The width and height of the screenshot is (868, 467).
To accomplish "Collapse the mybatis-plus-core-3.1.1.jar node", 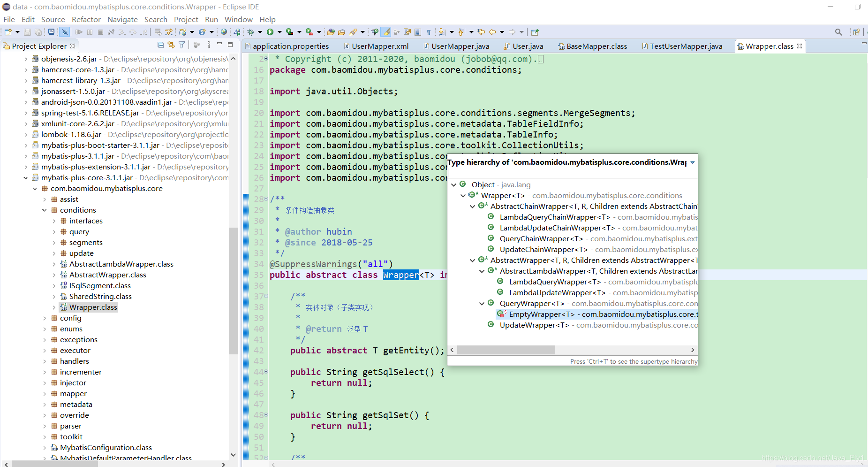I will tap(26, 178).
